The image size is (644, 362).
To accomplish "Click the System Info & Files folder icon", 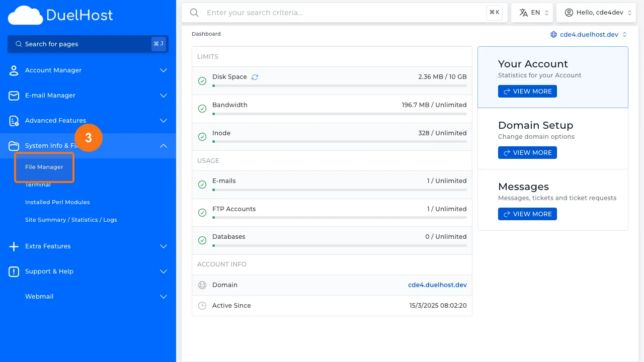I will tap(14, 146).
